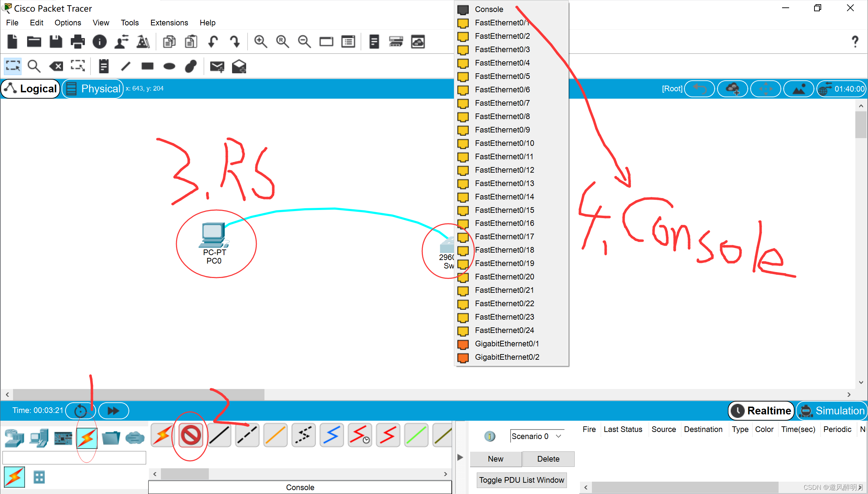Select the Connections lightning category icon

tap(87, 438)
